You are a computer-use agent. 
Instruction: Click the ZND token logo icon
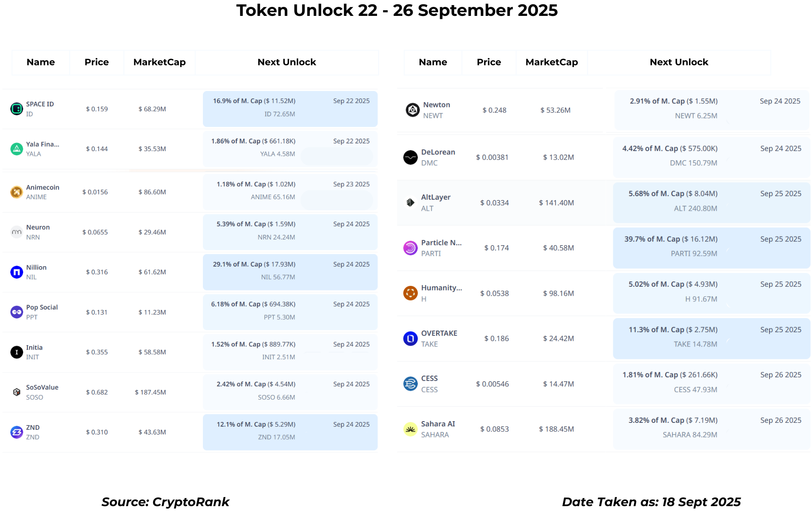[x=17, y=432]
